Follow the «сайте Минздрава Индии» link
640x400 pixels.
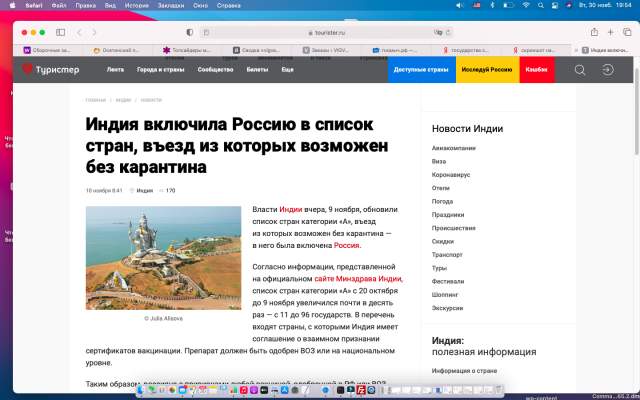tap(358, 278)
